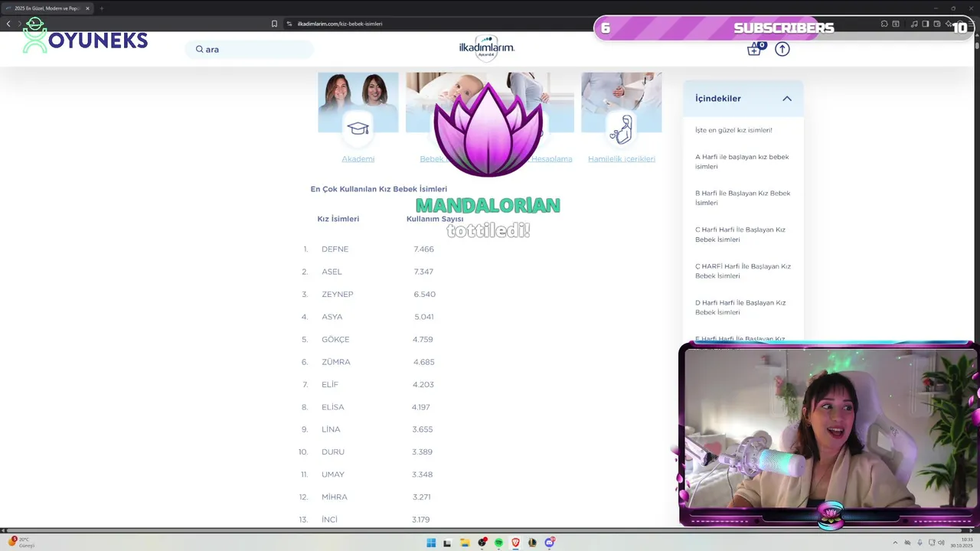Click the 'Kız İsimleri' column header
Viewport: 980px width, 551px height.
coord(338,219)
